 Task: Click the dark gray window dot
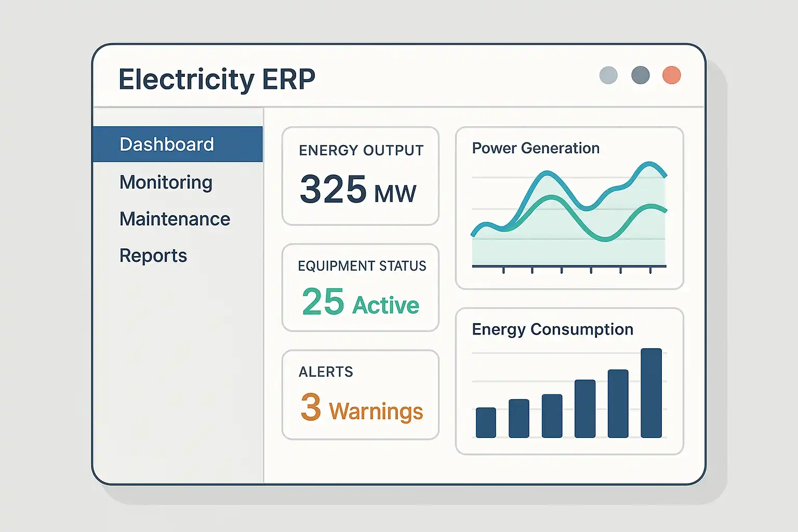[x=640, y=75]
